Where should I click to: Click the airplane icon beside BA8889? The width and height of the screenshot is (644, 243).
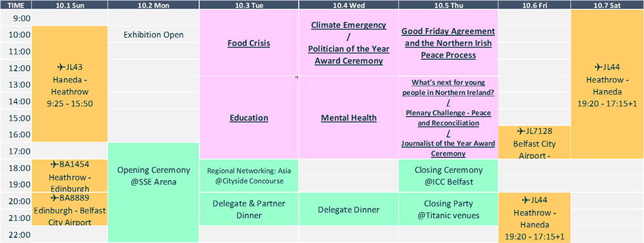(54, 198)
